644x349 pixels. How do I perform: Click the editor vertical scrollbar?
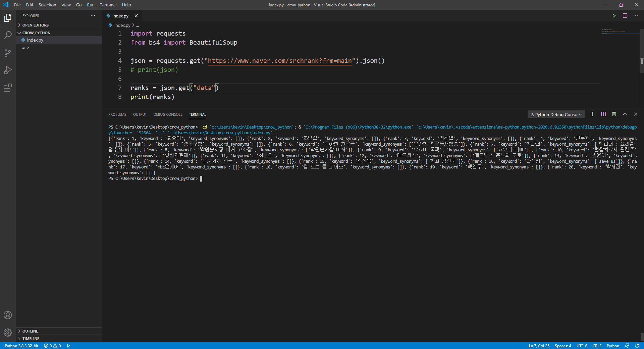(x=642, y=50)
